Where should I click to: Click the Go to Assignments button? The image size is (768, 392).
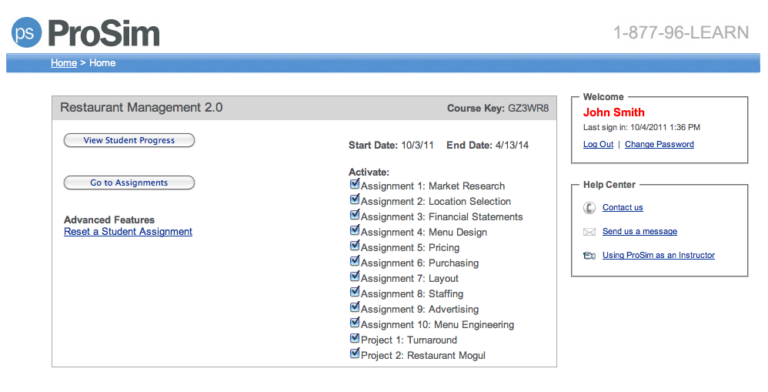pyautogui.click(x=129, y=183)
